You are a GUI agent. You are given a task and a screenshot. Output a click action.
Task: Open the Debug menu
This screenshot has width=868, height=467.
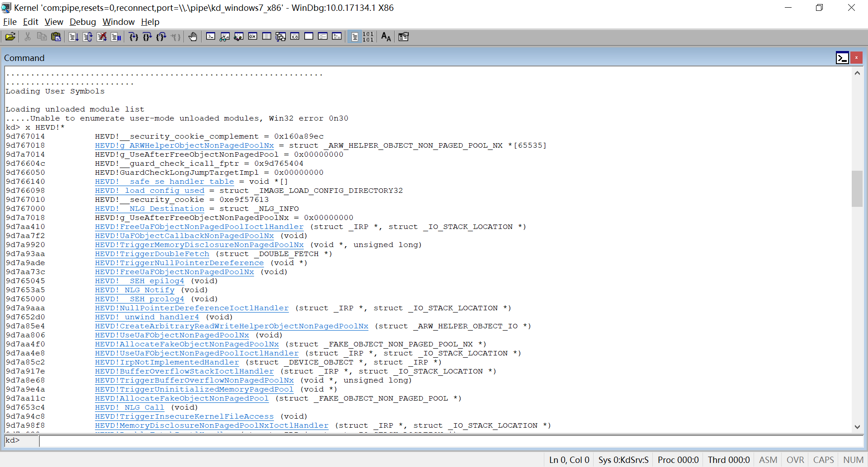(83, 22)
